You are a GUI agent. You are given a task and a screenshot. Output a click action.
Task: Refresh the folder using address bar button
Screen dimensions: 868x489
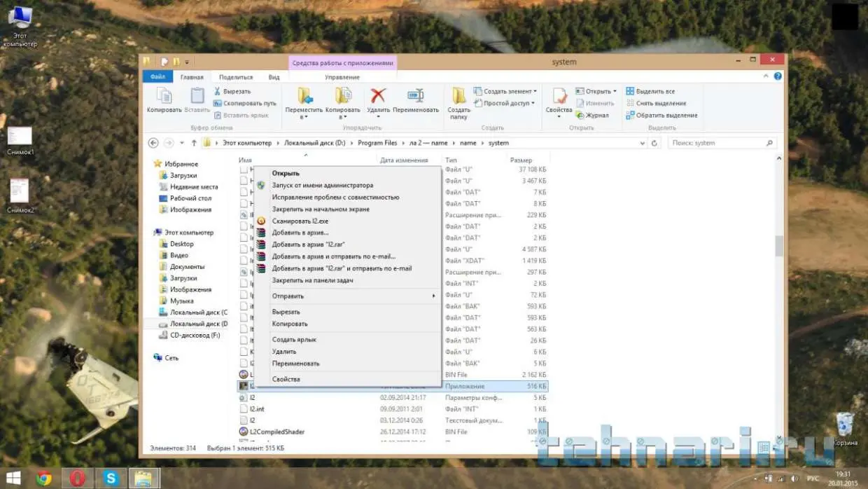point(654,143)
